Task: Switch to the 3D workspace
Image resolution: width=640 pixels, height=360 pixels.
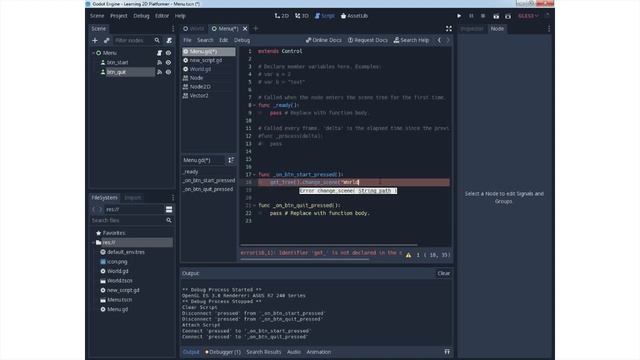Action: point(302,16)
